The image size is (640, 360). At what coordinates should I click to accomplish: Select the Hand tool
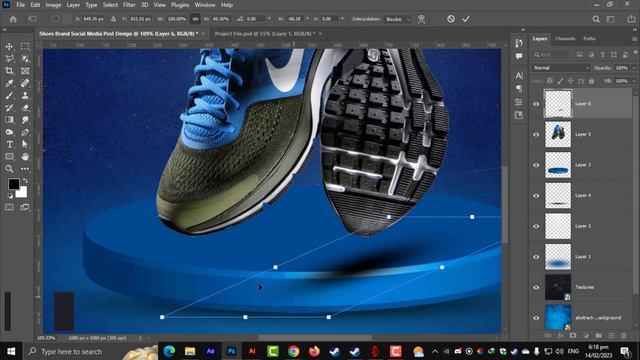(x=25, y=157)
